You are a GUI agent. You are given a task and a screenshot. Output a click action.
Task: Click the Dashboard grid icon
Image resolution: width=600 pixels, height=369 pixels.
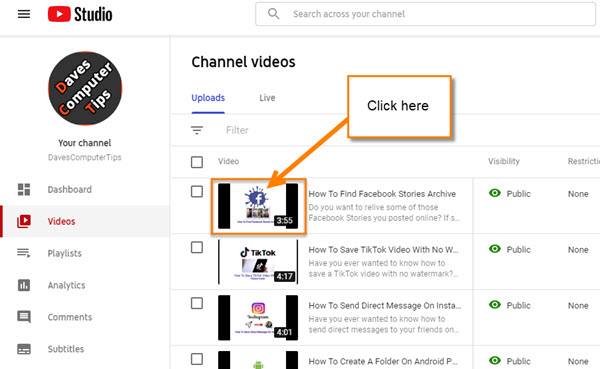click(24, 189)
